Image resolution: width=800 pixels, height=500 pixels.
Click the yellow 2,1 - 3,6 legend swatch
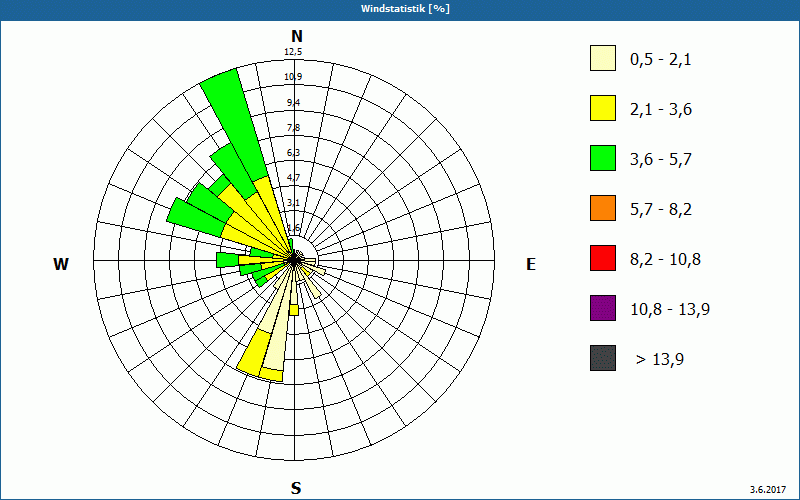click(603, 108)
